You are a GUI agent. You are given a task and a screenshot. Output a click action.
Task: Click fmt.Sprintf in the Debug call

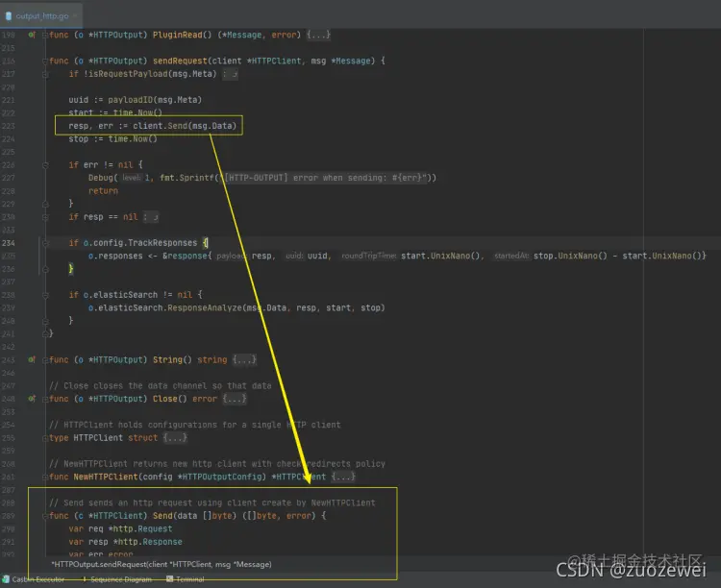pos(186,178)
